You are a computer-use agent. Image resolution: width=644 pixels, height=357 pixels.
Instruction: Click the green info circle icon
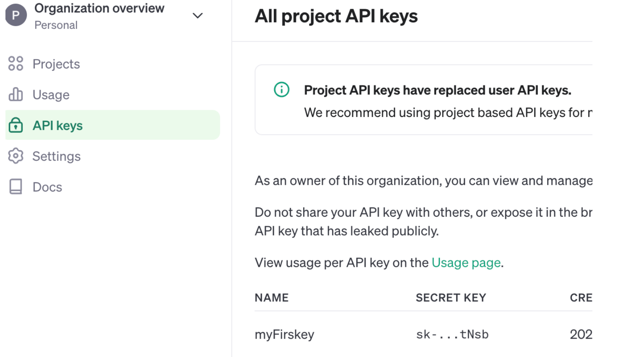[x=281, y=89]
